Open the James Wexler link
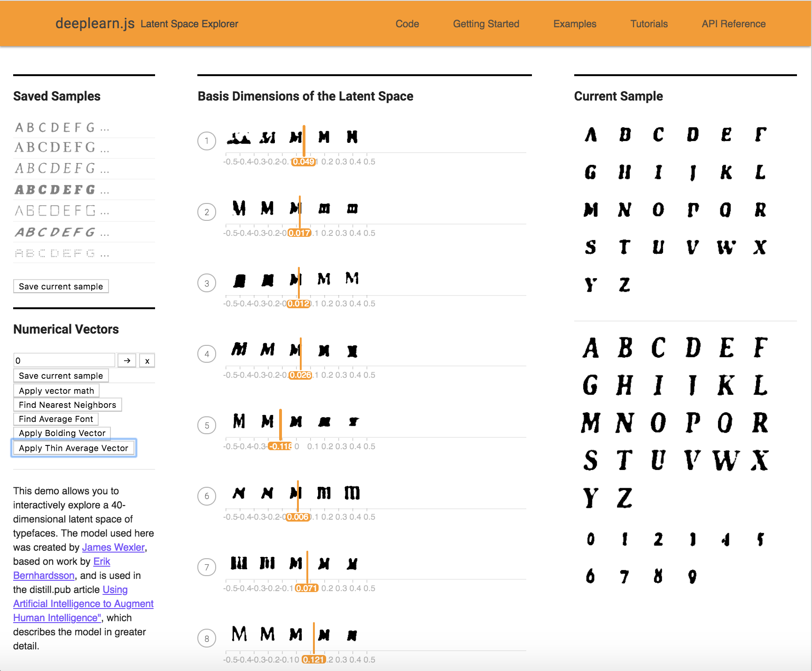Image resolution: width=812 pixels, height=671 pixels. coord(113,547)
